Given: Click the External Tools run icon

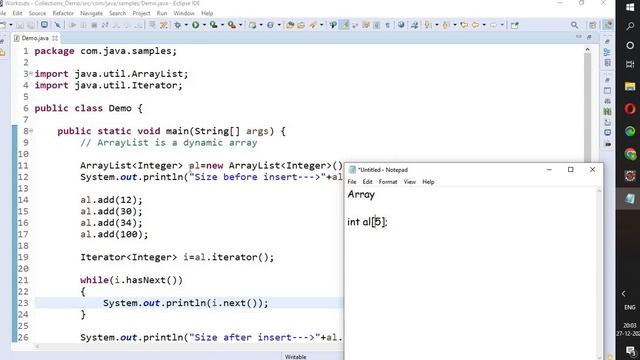Looking at the screenshot, I should tap(232, 25).
